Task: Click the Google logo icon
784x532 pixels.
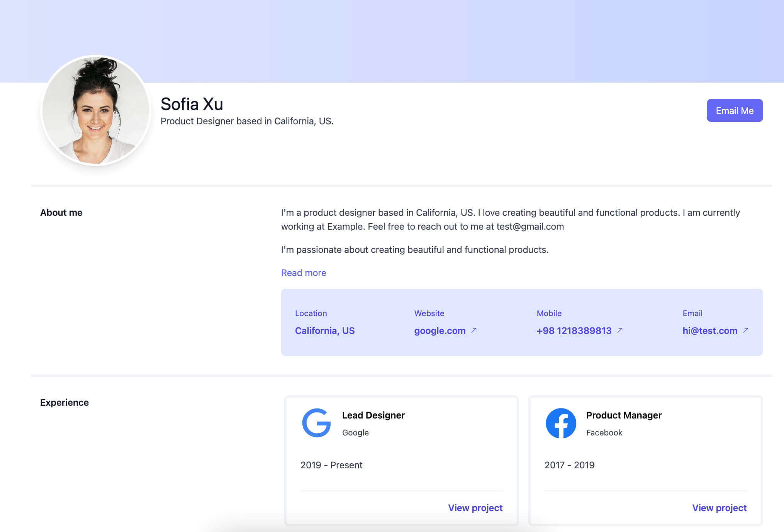Action: click(x=316, y=423)
